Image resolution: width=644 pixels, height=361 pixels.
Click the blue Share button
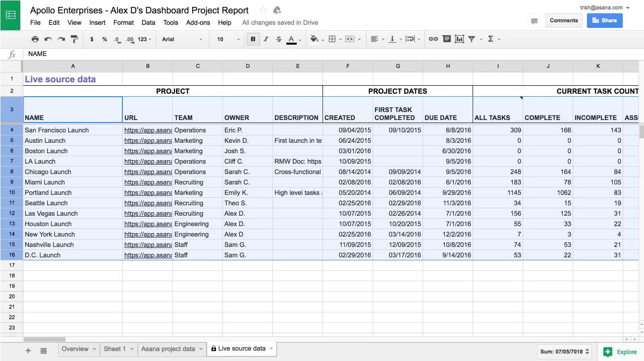604,20
